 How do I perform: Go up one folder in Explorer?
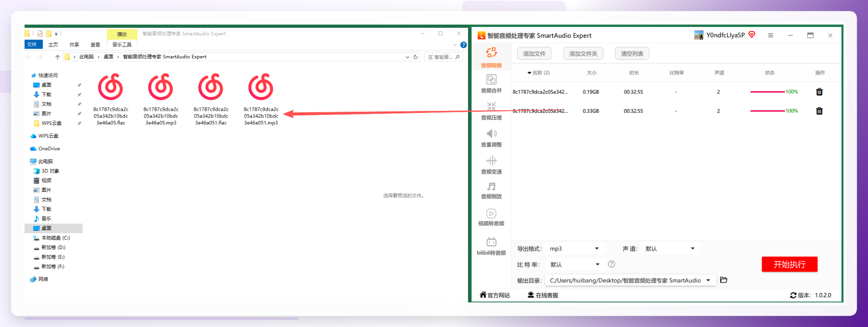tap(57, 57)
